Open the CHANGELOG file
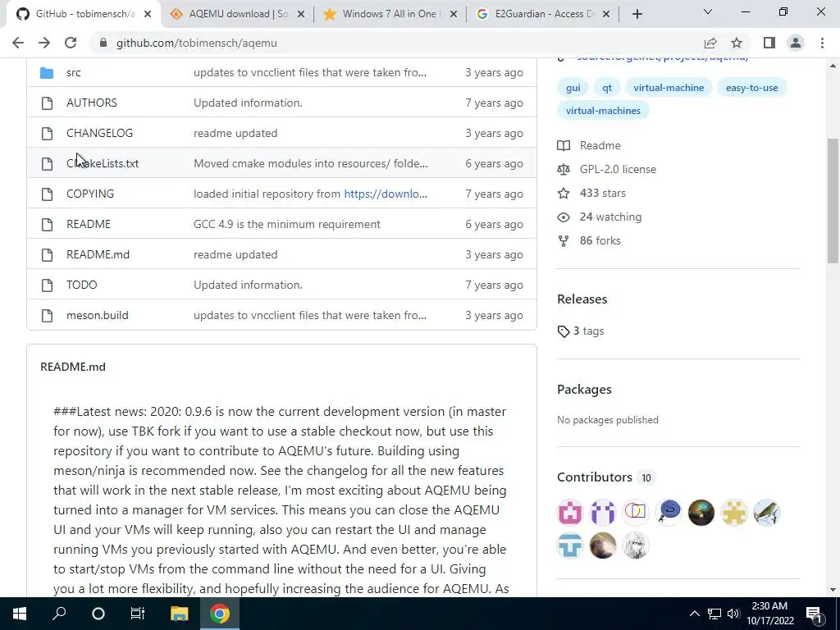 click(99, 133)
